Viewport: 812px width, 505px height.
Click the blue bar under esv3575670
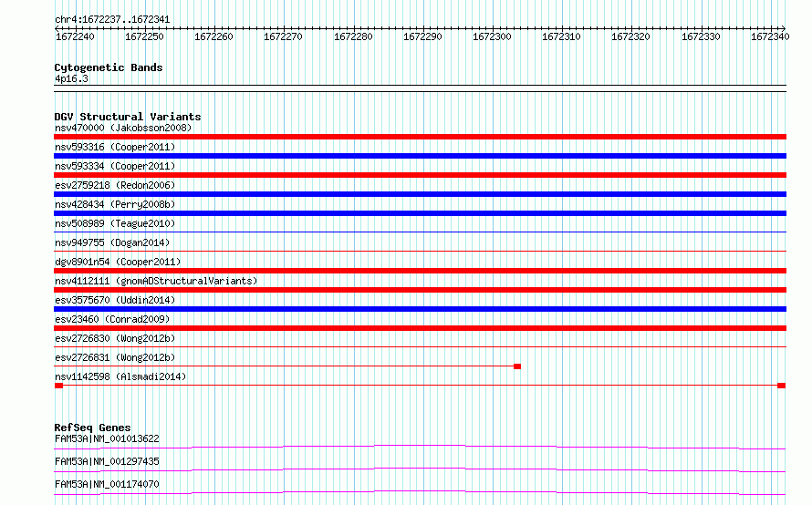(x=420, y=309)
